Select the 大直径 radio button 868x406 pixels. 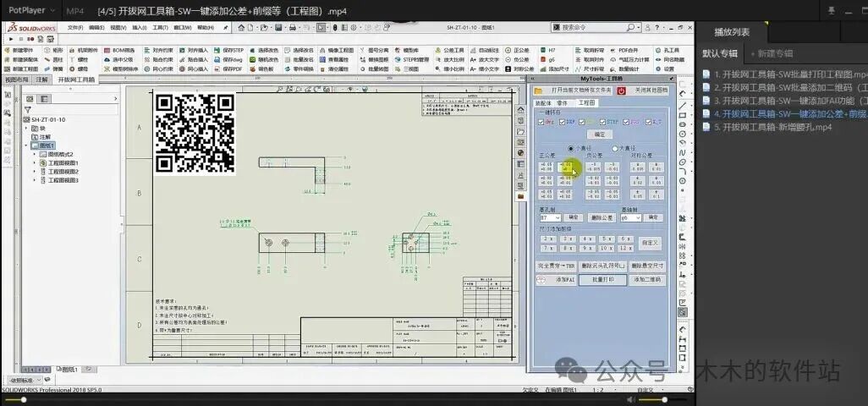click(x=615, y=148)
